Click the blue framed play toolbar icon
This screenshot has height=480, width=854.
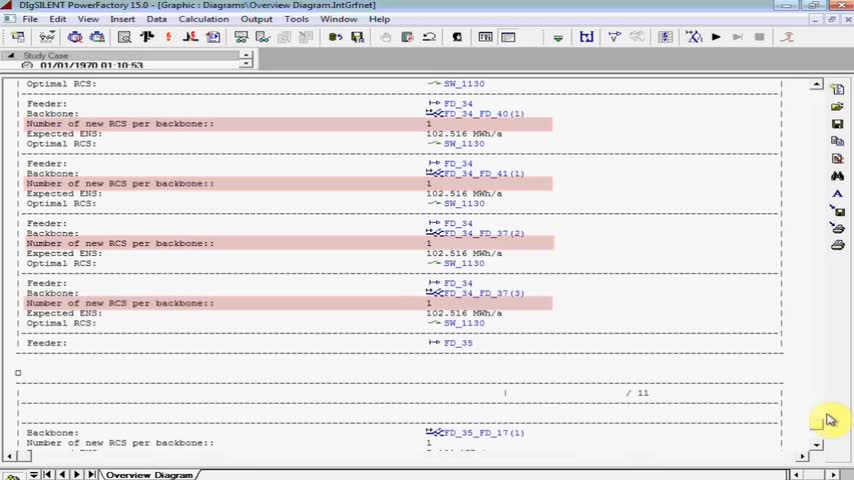pos(213,37)
